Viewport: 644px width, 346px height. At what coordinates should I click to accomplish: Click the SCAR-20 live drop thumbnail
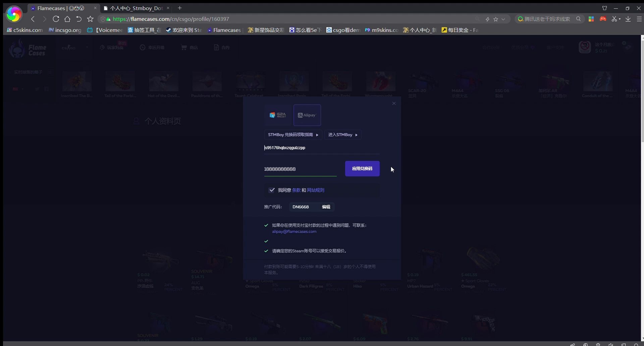click(x=424, y=81)
